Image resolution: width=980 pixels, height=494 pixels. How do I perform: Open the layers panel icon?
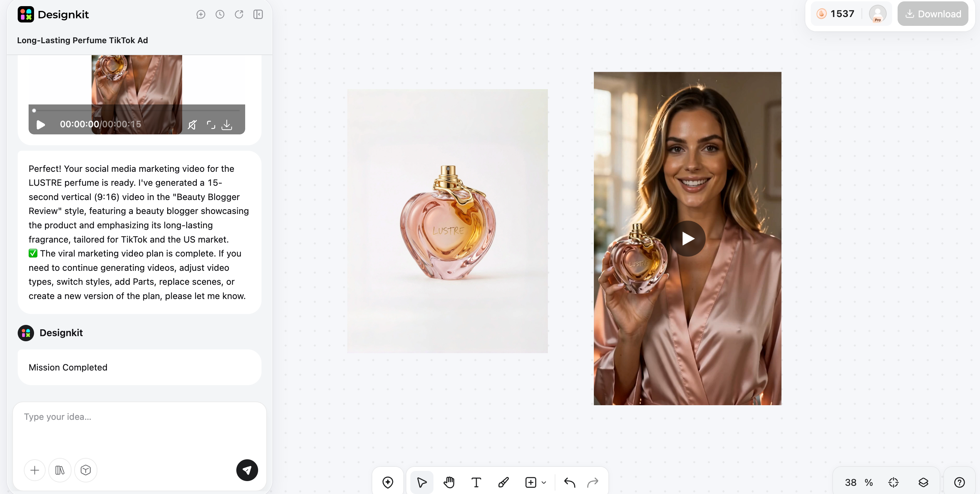click(x=923, y=482)
